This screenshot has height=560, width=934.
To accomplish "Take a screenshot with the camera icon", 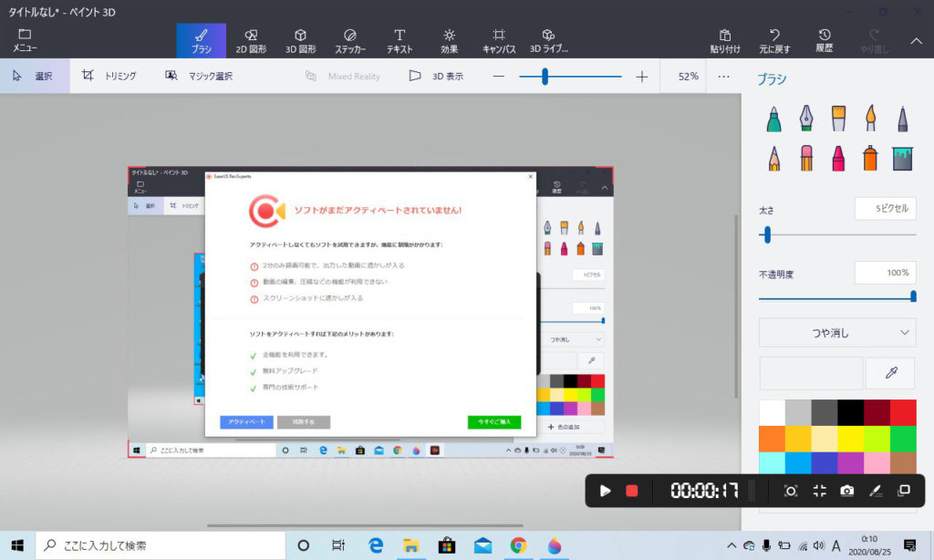I will 847,491.
